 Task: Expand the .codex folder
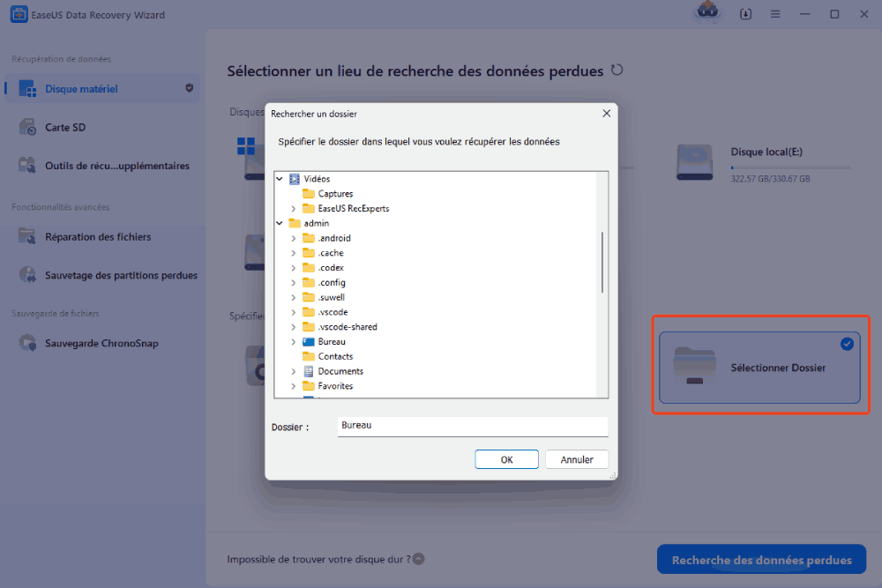coord(294,268)
